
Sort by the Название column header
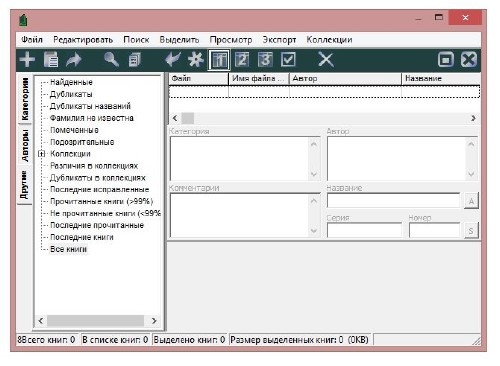pos(441,79)
